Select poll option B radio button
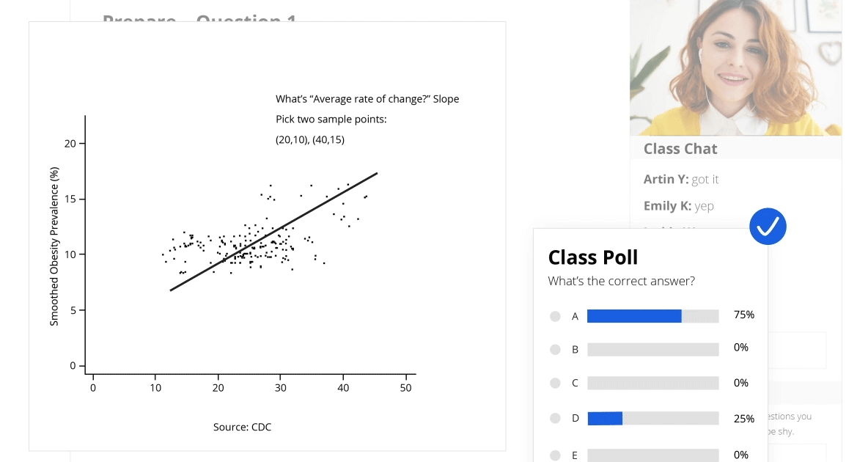Screen dimensions: 868x462 coord(555,350)
